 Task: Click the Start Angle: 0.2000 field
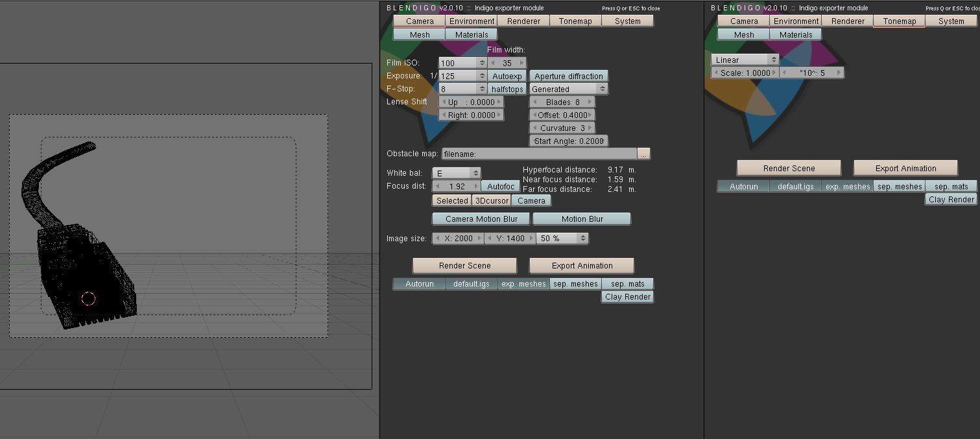(x=569, y=141)
